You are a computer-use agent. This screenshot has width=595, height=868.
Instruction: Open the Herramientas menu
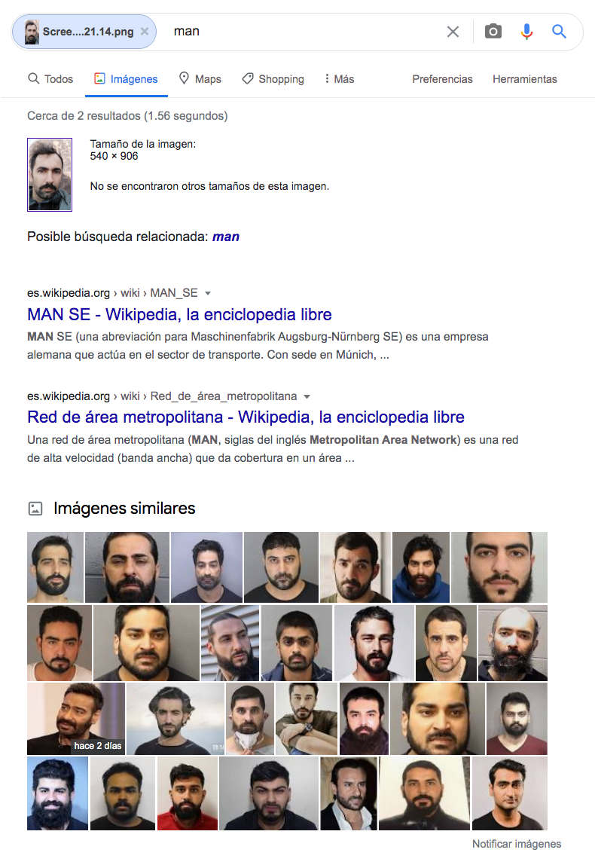(x=525, y=79)
